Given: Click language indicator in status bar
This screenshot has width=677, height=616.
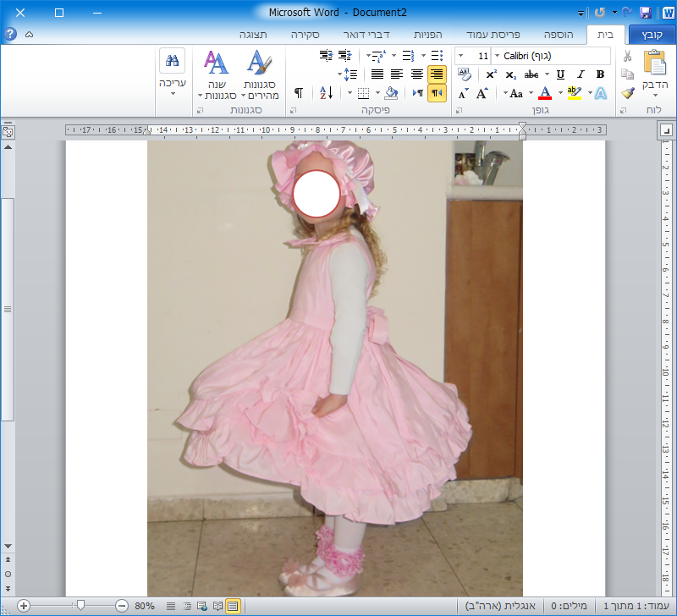Looking at the screenshot, I should pyautogui.click(x=500, y=606).
